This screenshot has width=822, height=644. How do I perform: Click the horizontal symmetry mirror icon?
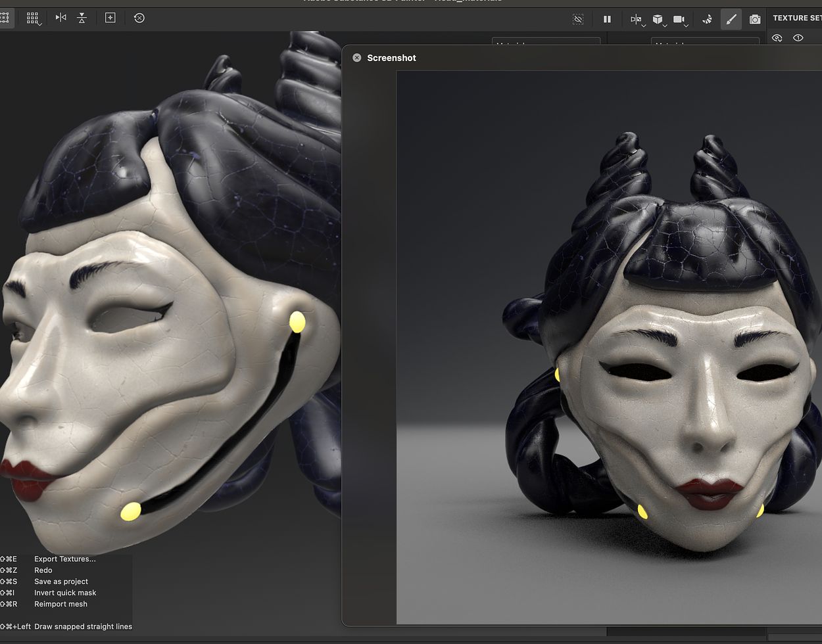[x=60, y=18]
